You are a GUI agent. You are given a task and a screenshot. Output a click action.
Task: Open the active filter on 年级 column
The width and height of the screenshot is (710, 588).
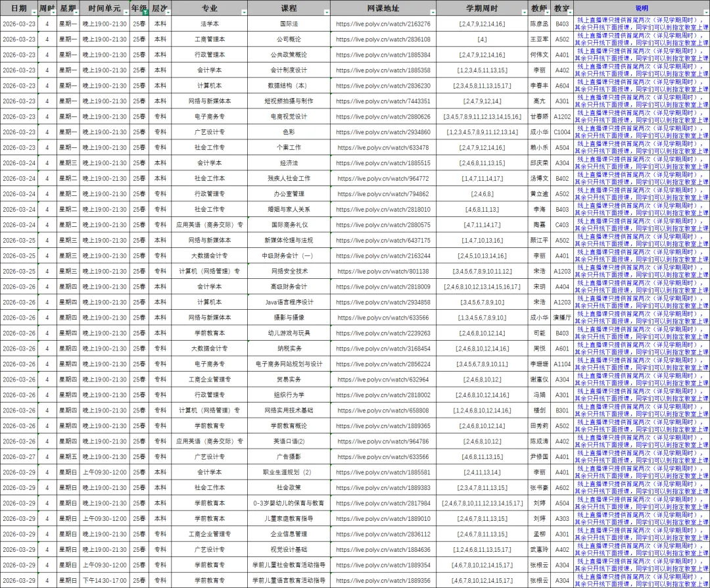pyautogui.click(x=145, y=12)
